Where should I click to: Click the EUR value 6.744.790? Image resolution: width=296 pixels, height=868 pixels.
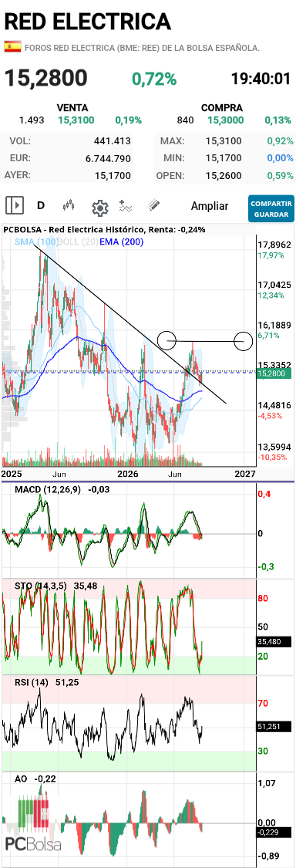pos(109,158)
